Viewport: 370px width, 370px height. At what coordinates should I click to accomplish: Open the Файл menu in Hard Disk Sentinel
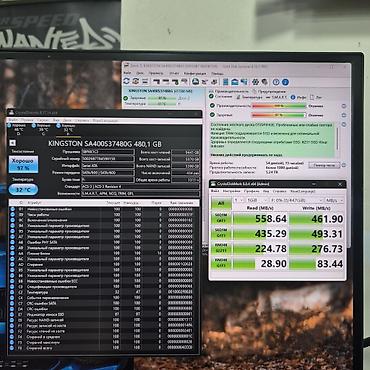(x=127, y=73)
